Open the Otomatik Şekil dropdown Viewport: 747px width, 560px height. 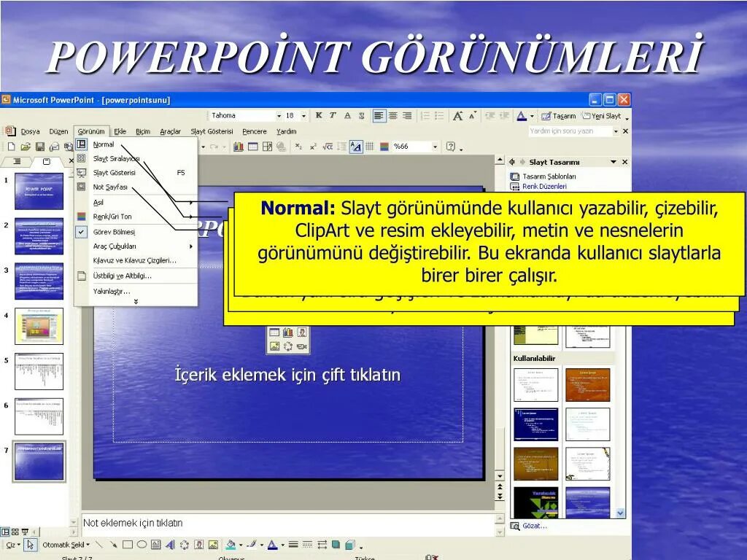point(66,544)
